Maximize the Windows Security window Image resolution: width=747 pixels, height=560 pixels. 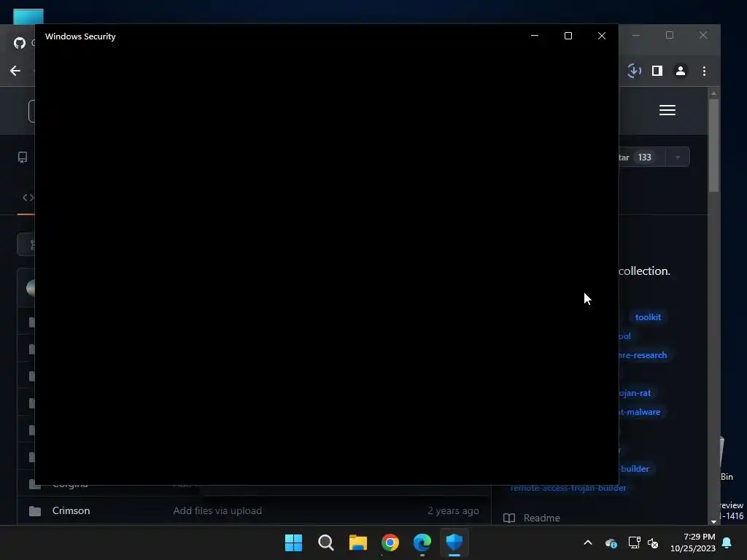coord(568,36)
